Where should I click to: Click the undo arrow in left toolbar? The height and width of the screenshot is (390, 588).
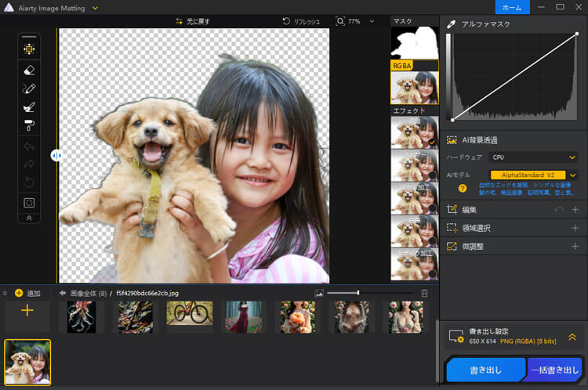pos(29,146)
